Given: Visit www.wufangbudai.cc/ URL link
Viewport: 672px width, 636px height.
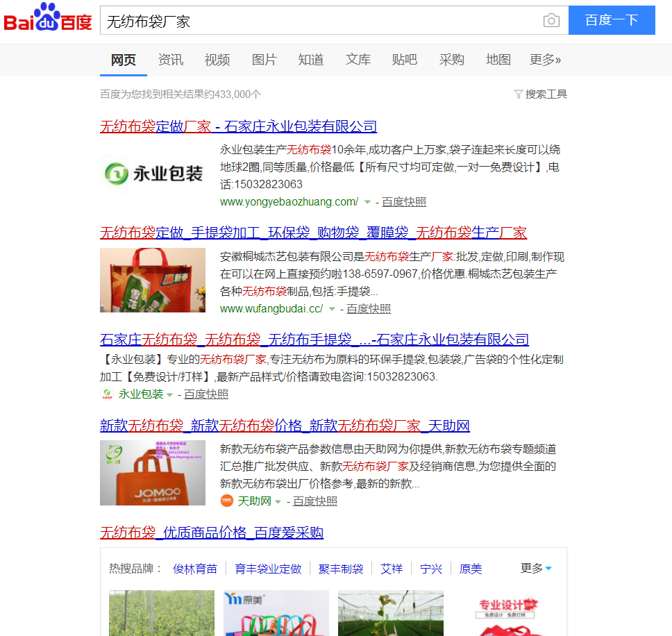Looking at the screenshot, I should click(271, 309).
